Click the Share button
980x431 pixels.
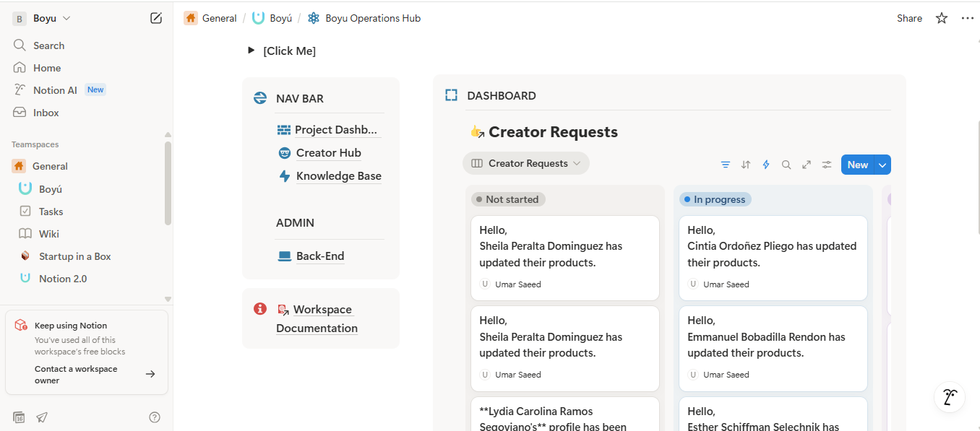(909, 18)
